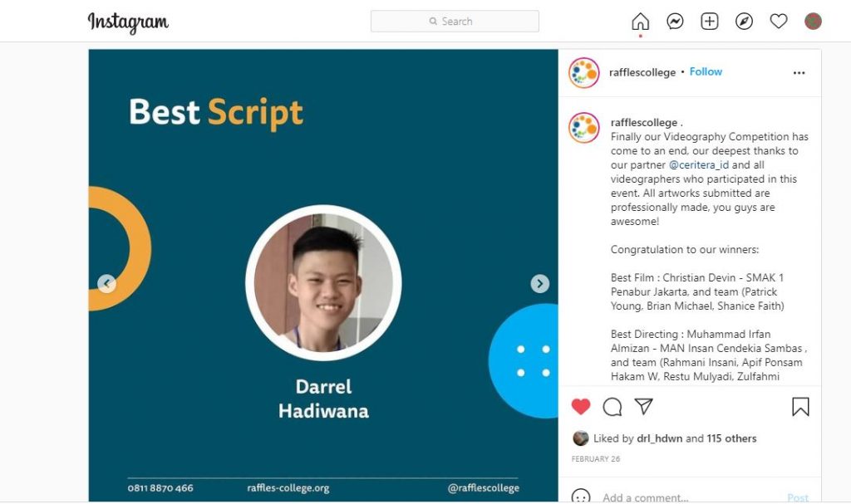The height and width of the screenshot is (504, 851).
Task: Open the post options three-dot menu
Action: point(799,73)
